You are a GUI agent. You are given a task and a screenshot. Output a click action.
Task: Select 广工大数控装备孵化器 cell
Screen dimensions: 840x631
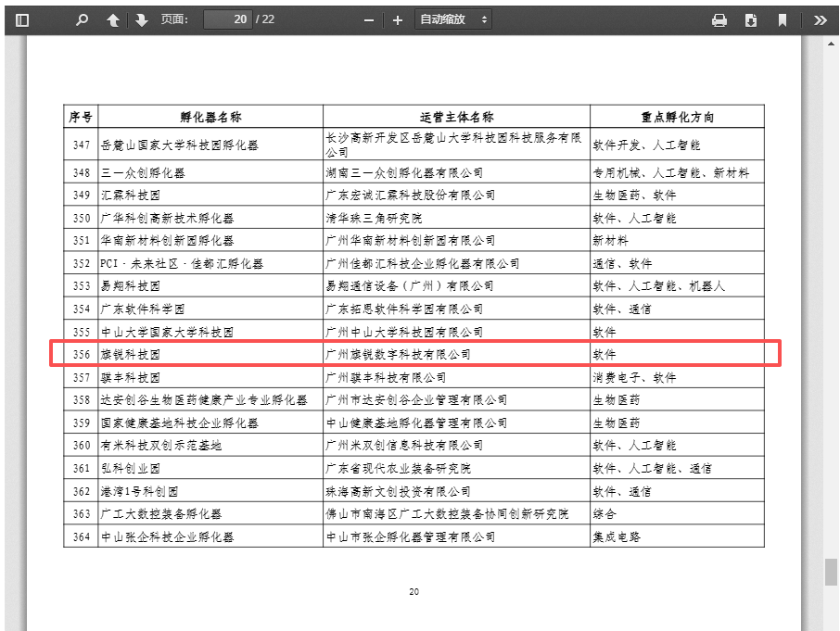click(210, 514)
